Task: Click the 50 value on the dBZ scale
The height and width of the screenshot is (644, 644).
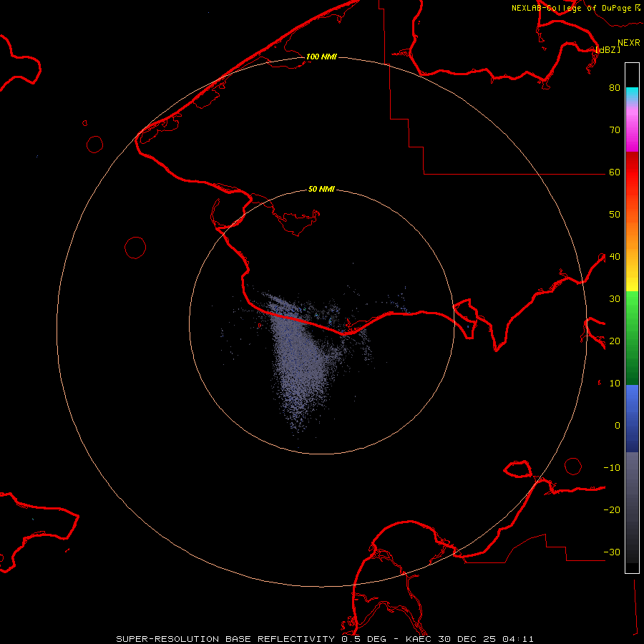Action: click(x=615, y=215)
